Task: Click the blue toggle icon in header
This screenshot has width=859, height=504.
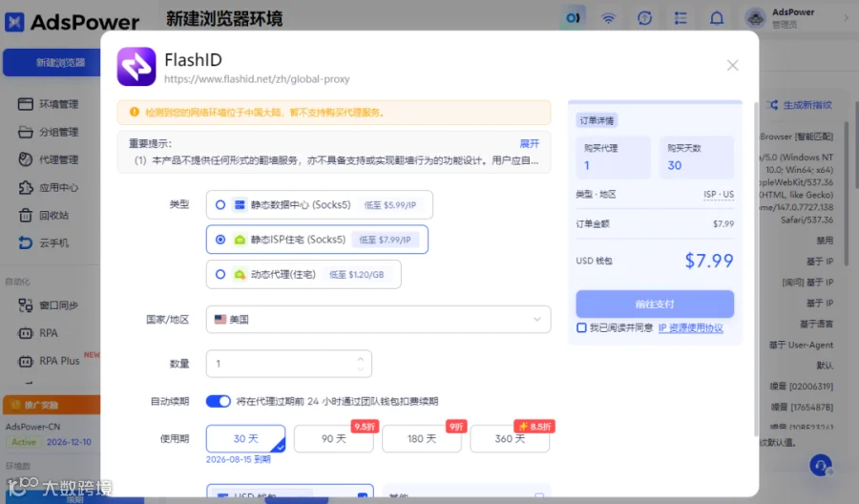Action: point(573,18)
